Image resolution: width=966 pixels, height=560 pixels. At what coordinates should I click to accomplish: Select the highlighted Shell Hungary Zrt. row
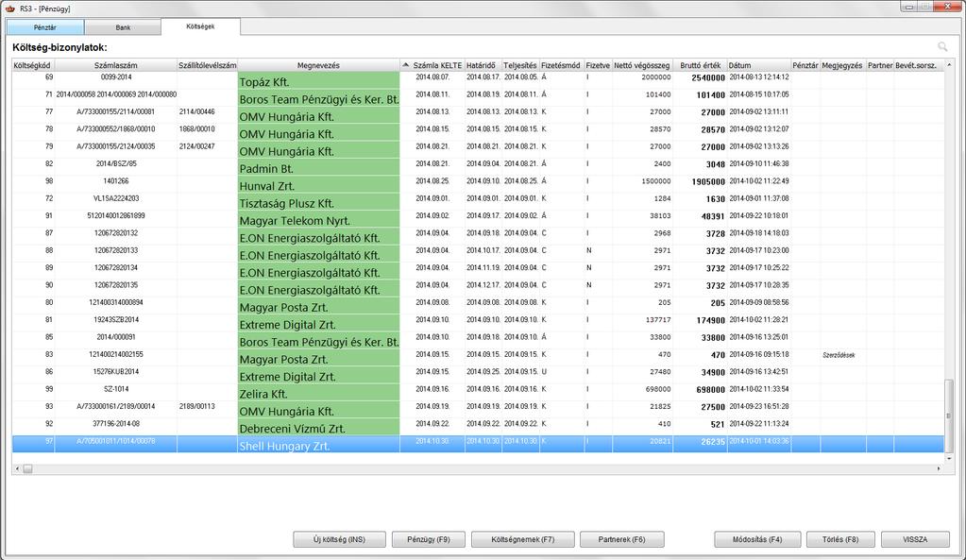[478, 444]
